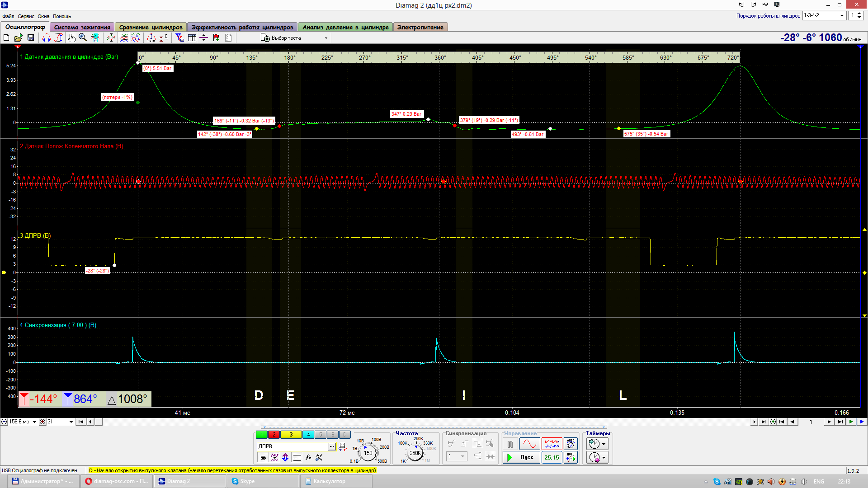The image size is (868, 488).
Task: Open the Помощь menu
Action: (62, 16)
